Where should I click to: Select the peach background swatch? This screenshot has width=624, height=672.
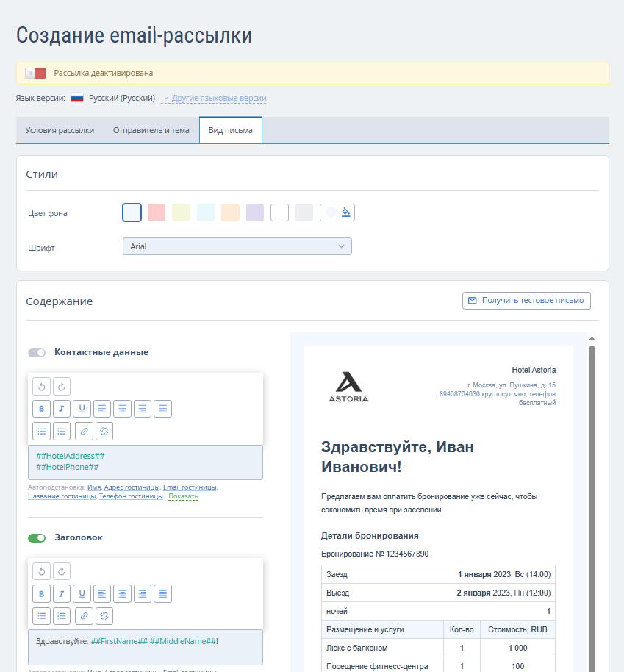(x=231, y=212)
